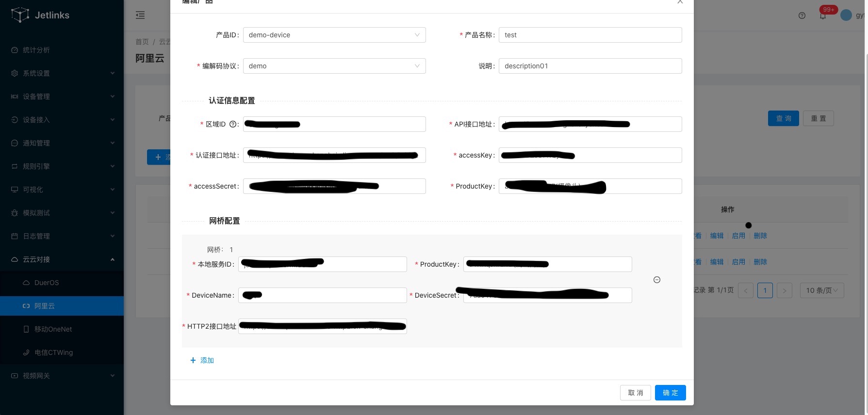Click the 产品名称 input field
The height and width of the screenshot is (415, 868).
[590, 35]
